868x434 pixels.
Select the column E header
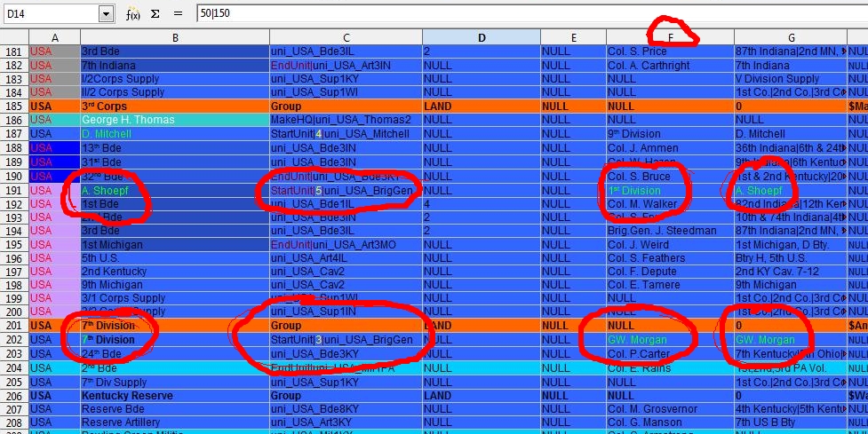point(573,36)
